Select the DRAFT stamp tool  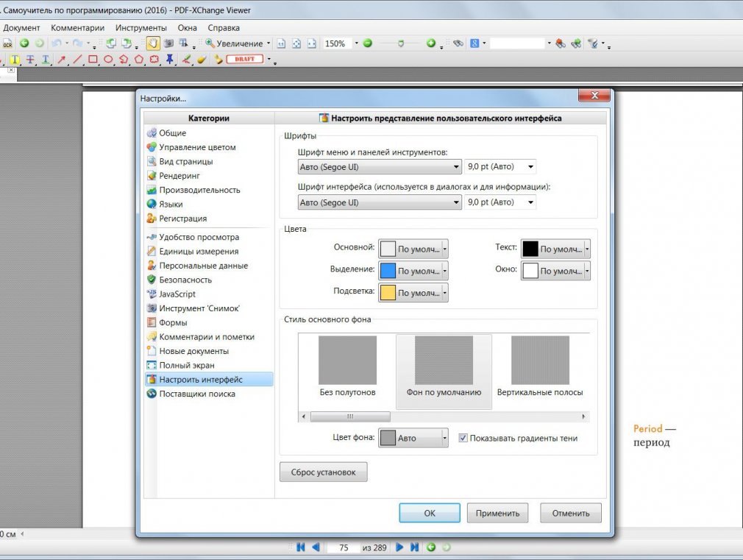[244, 60]
